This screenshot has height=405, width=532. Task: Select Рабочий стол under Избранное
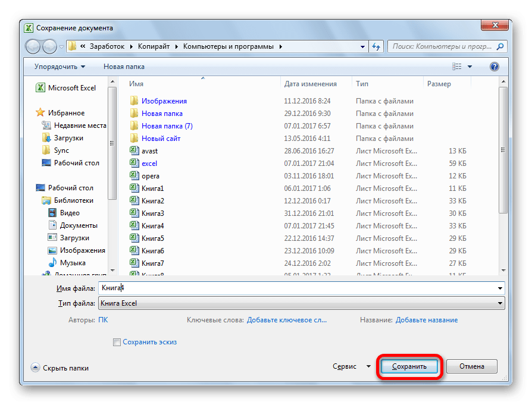[71, 163]
